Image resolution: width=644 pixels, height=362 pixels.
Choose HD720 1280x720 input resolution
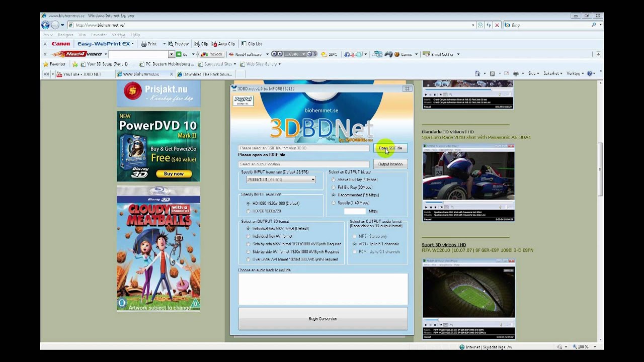tap(248, 211)
